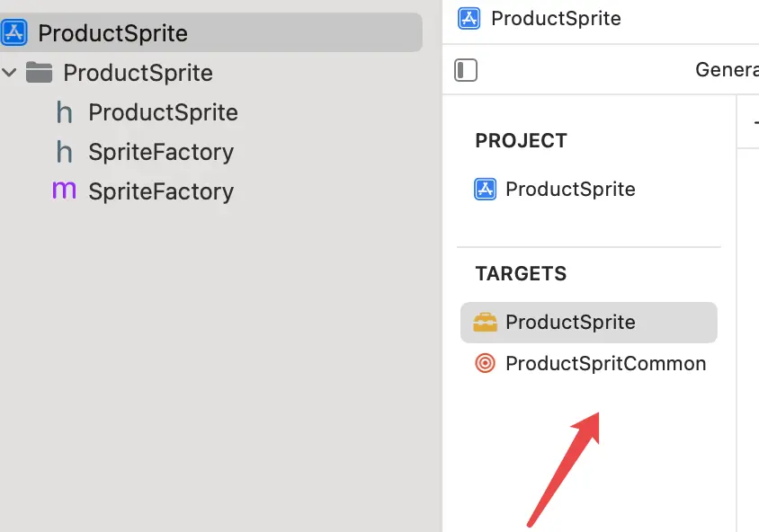Click the Xcode project icon in navigator root
This screenshot has width=759, height=532.
point(13,33)
